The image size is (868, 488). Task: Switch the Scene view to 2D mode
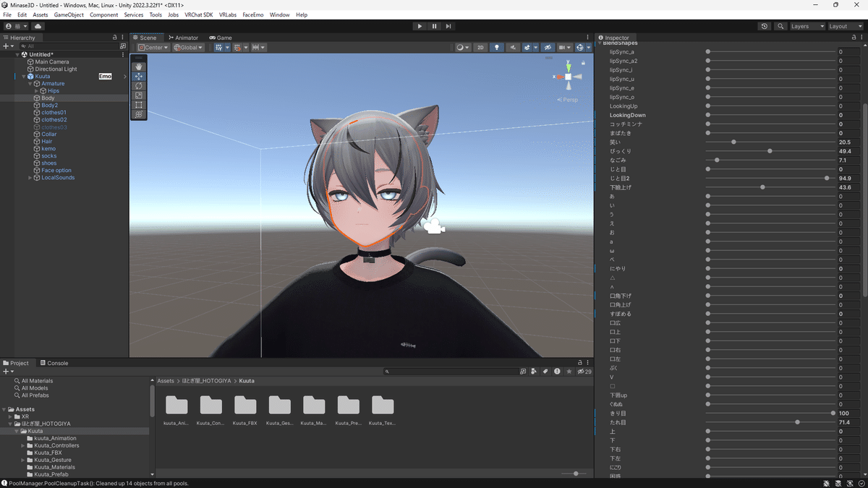(480, 47)
